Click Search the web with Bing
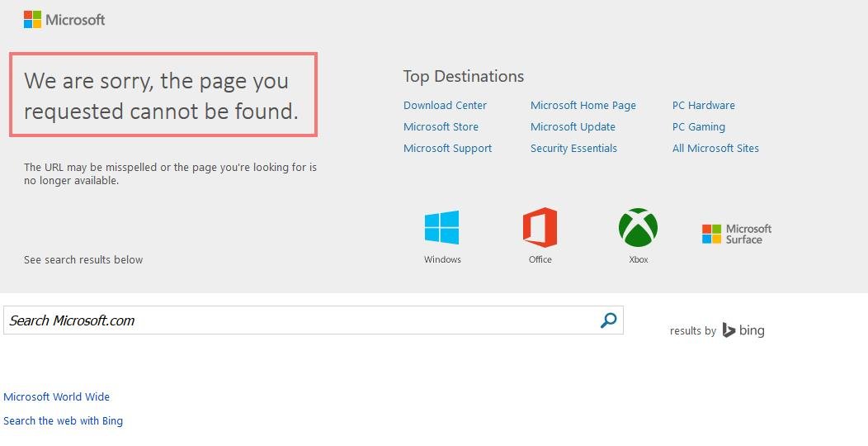Viewport: 868px width, 446px height. [63, 420]
